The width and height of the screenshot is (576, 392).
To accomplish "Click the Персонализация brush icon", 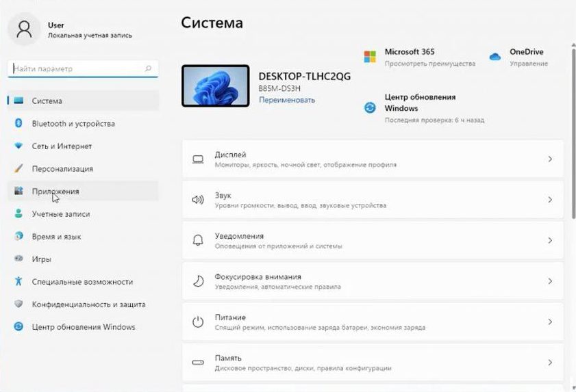I will (18, 168).
